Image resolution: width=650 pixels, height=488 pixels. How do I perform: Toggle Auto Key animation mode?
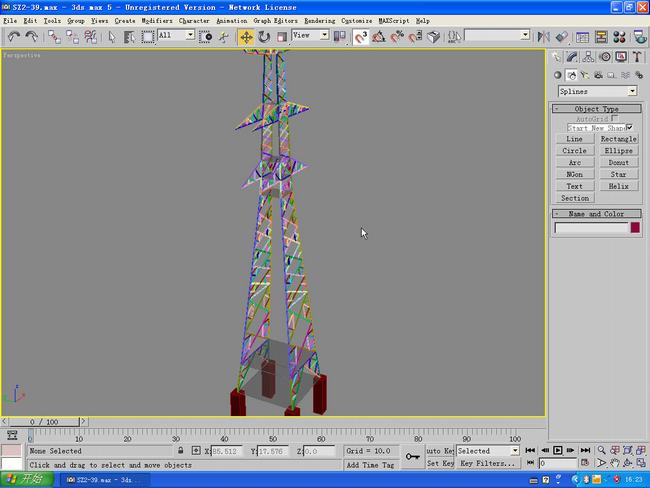pos(440,451)
